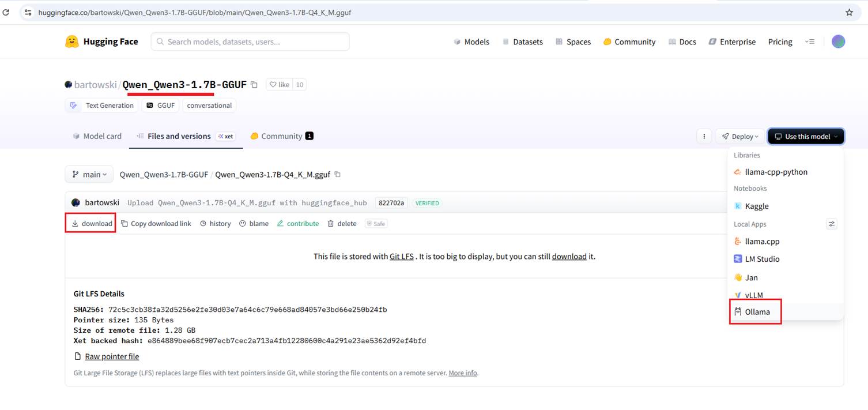Open the Raw pointer file link
This screenshot has height=410, width=868.
(112, 356)
